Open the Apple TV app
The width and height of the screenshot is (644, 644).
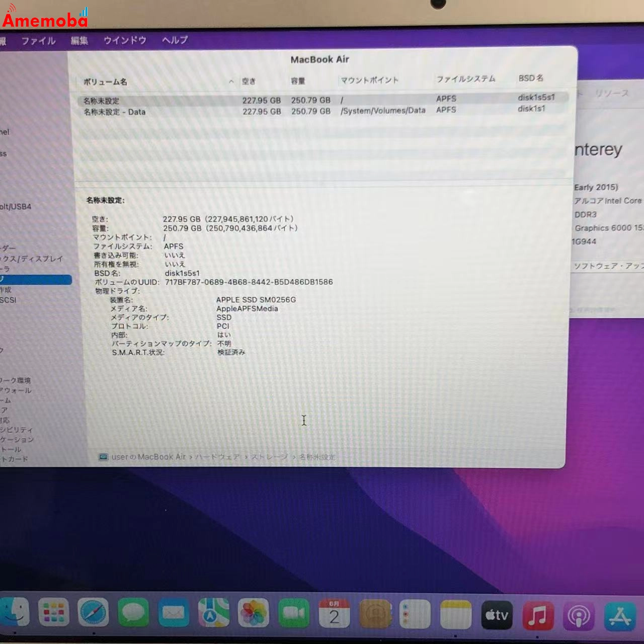coord(496,614)
